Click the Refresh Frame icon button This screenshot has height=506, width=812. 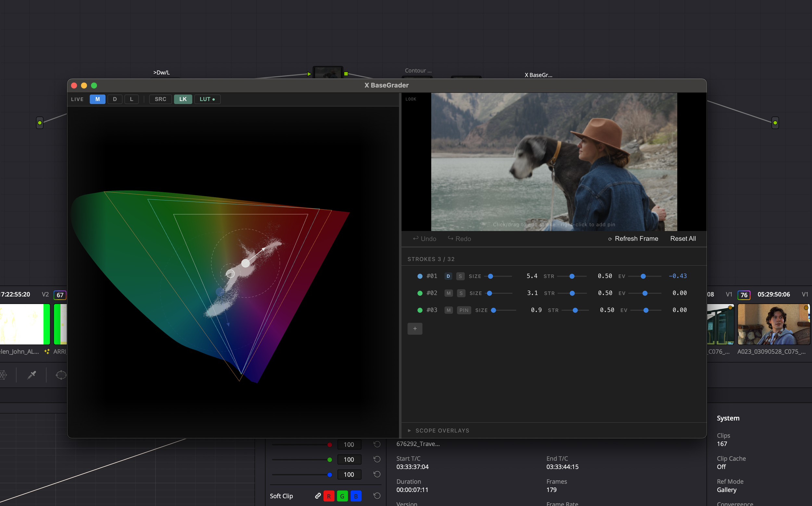click(610, 239)
